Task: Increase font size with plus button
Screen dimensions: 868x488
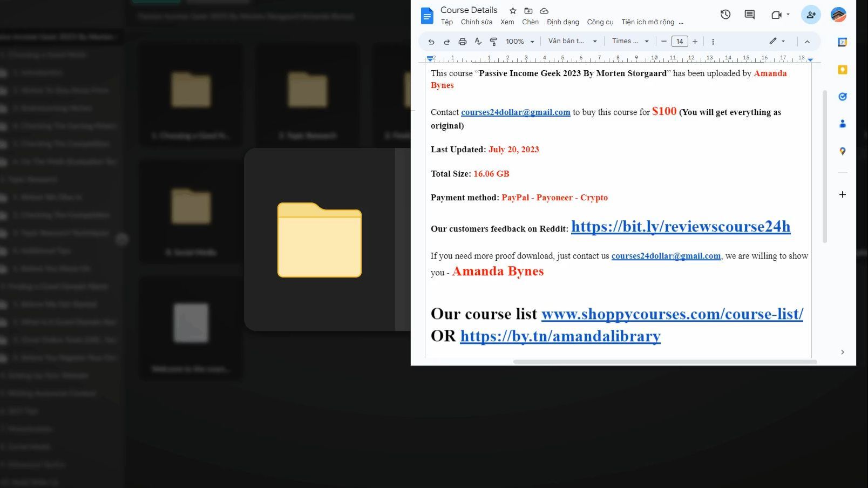Action: click(695, 42)
